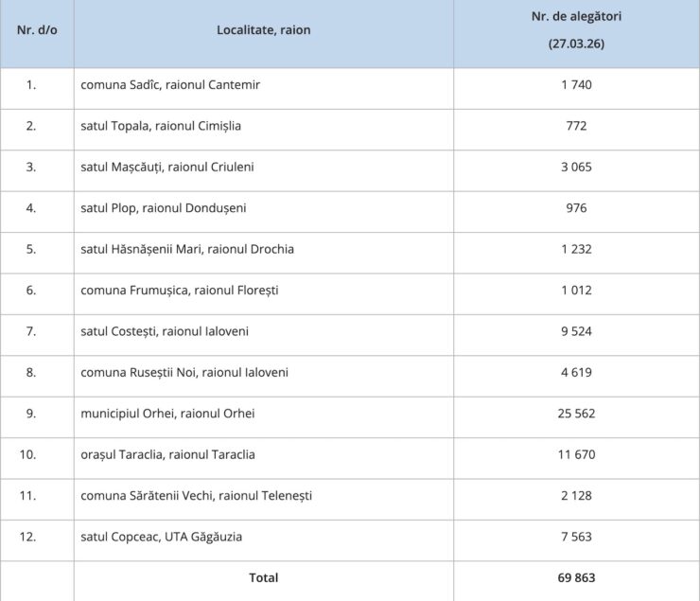Select the comuna Sadîc, raionul Cantemir cell
700x601 pixels.
point(170,84)
